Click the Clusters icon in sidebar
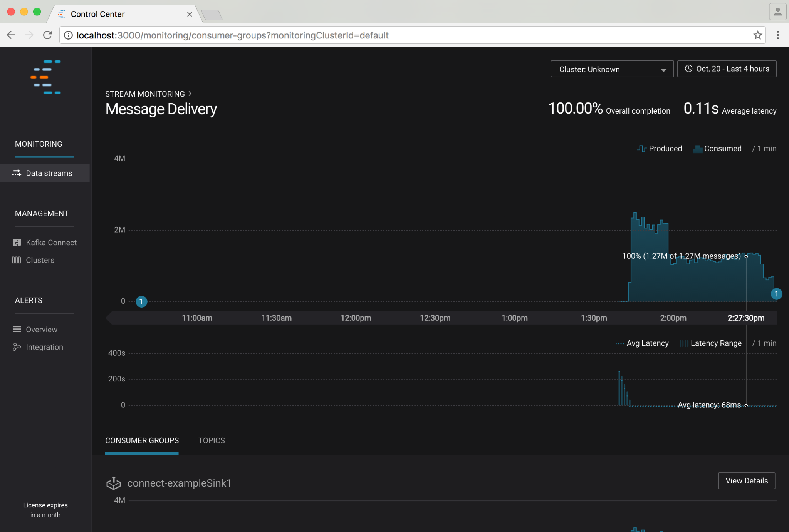 (17, 260)
